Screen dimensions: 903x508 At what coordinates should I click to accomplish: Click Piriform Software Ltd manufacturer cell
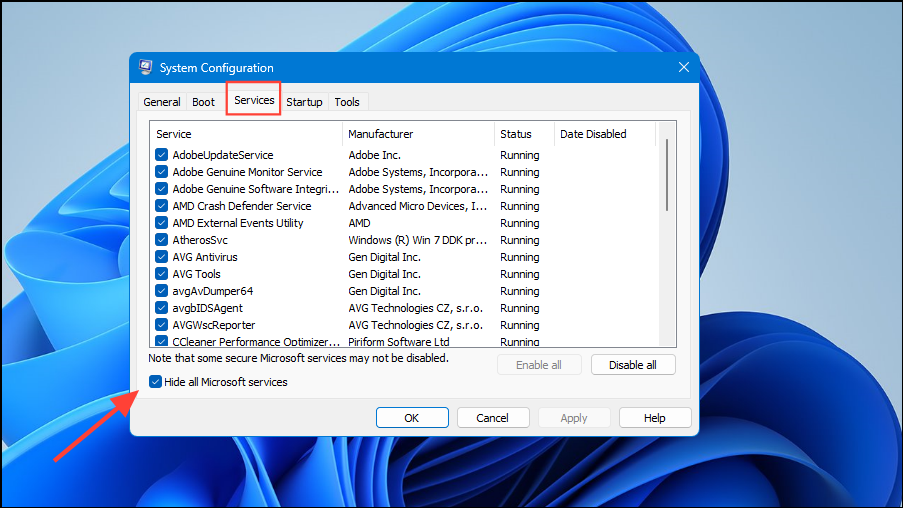399,342
